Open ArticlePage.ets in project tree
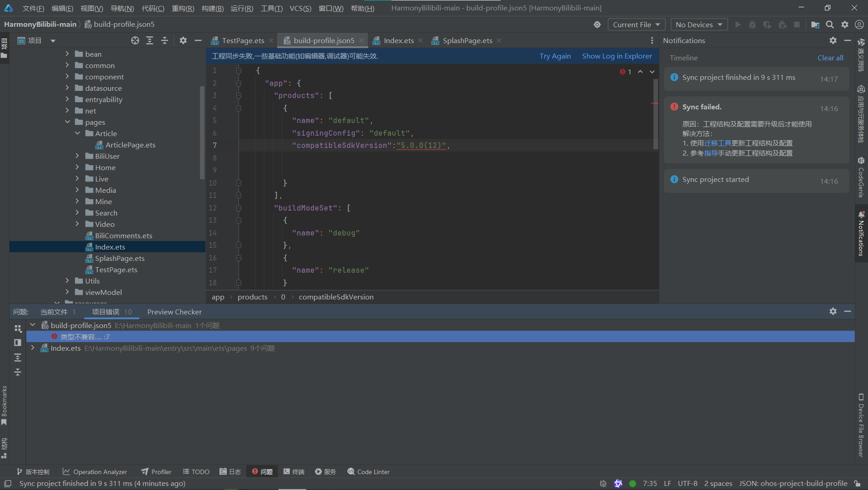 (x=130, y=145)
